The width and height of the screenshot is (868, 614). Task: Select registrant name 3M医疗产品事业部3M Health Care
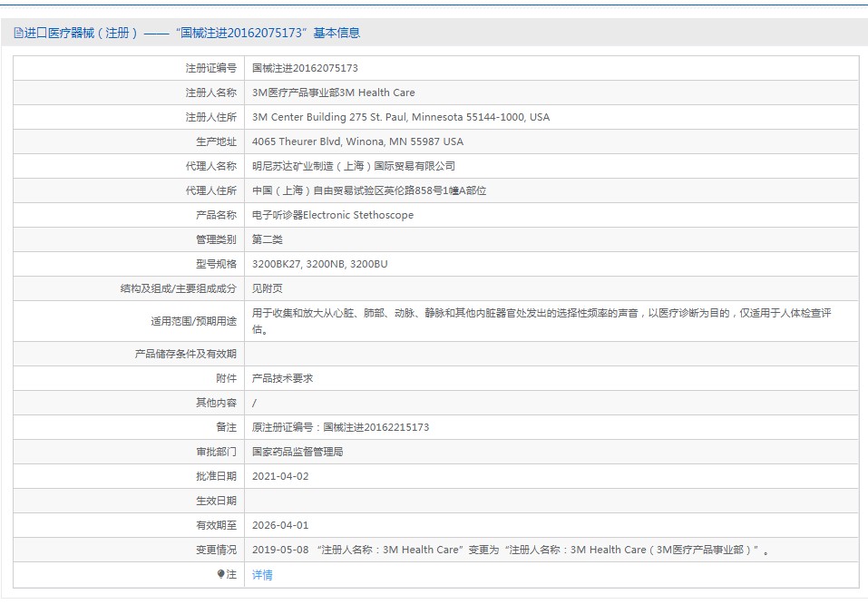point(333,93)
